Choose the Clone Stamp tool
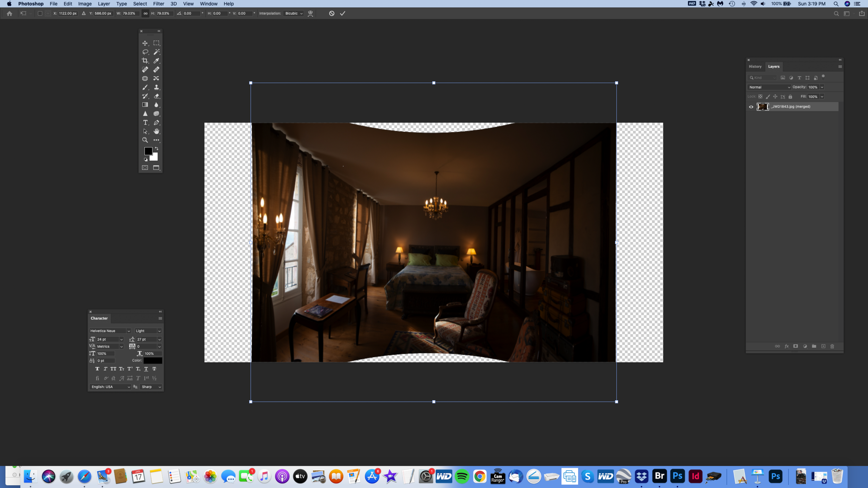Viewport: 868px width, 488px height. [x=157, y=87]
